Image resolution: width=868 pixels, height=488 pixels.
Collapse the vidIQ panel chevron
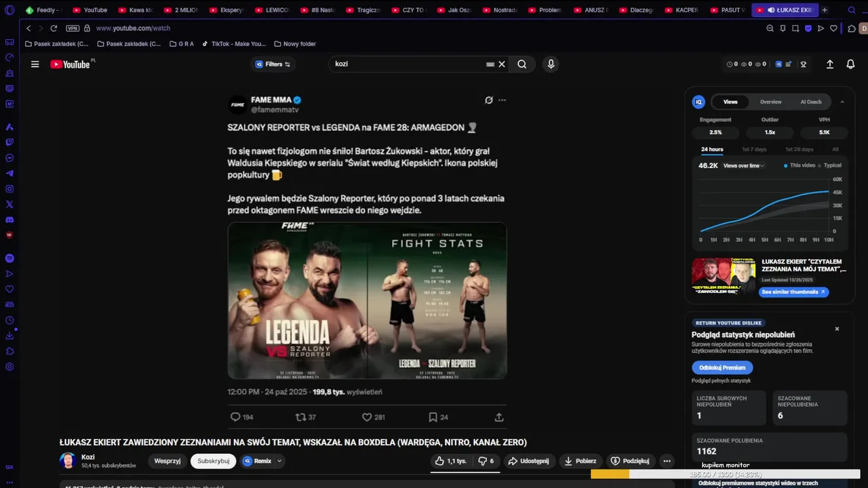(842, 102)
